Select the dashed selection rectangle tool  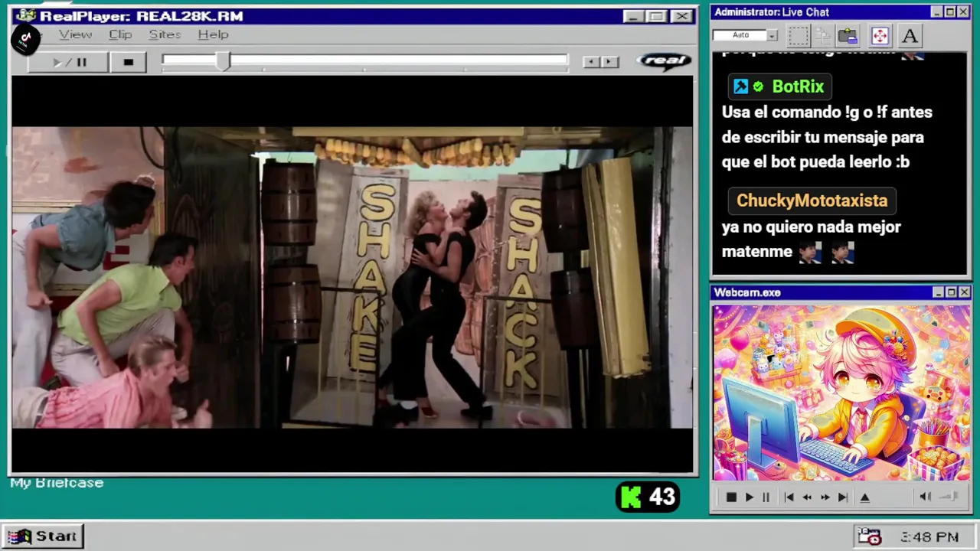(799, 35)
